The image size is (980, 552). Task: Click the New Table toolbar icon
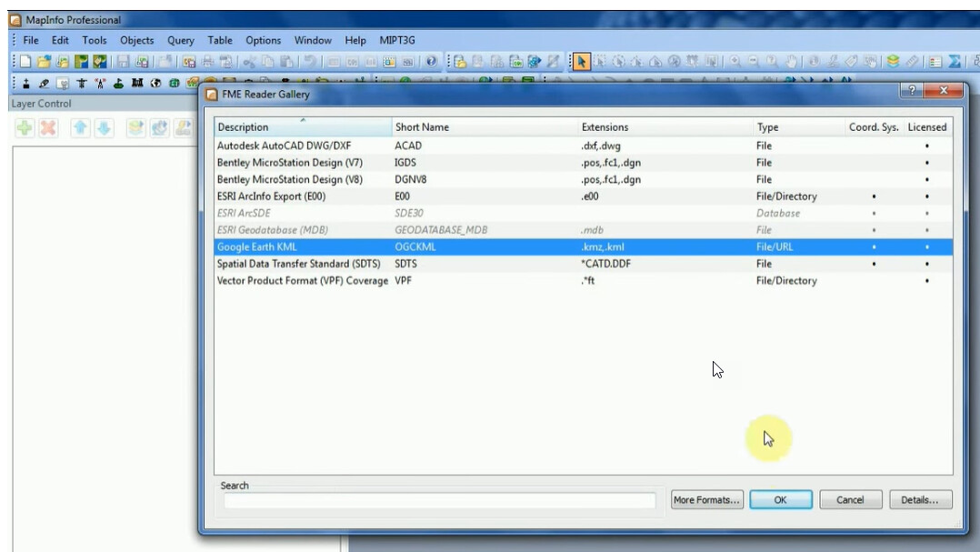pyautogui.click(x=25, y=62)
